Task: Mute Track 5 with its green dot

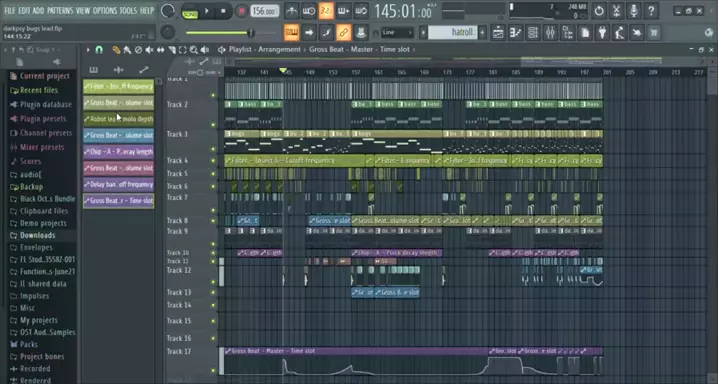Action: point(213,174)
